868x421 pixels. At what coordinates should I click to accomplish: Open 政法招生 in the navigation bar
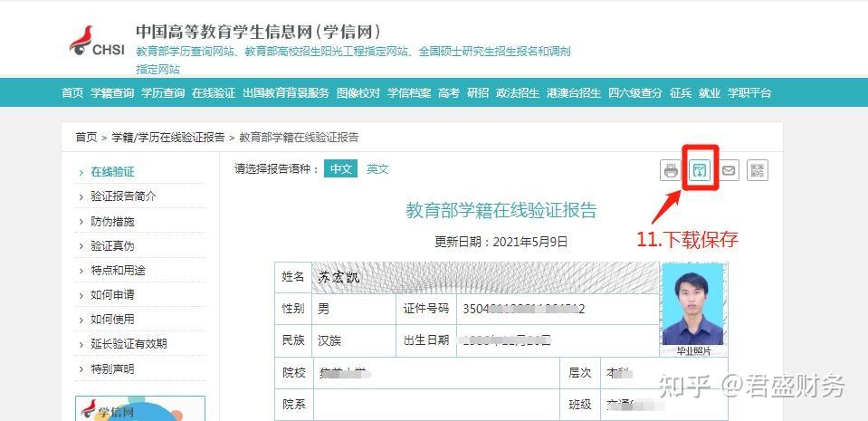pyautogui.click(x=518, y=93)
